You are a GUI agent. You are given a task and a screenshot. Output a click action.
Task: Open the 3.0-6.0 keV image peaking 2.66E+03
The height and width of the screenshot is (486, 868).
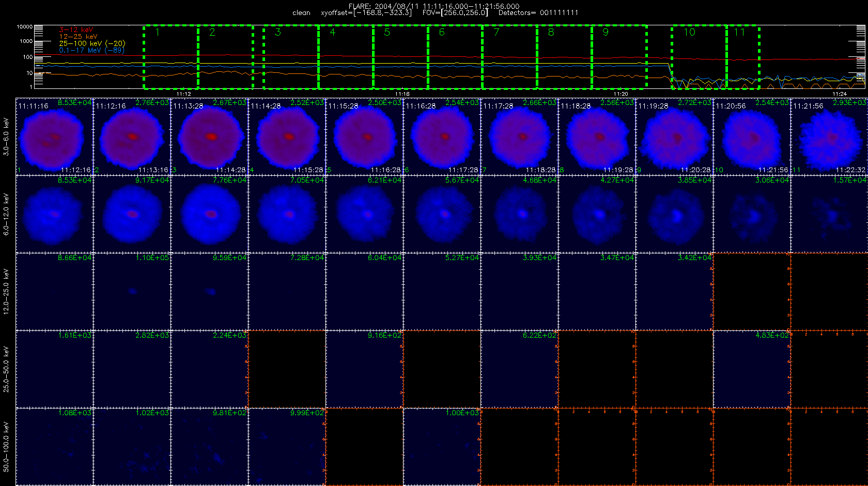click(519, 136)
